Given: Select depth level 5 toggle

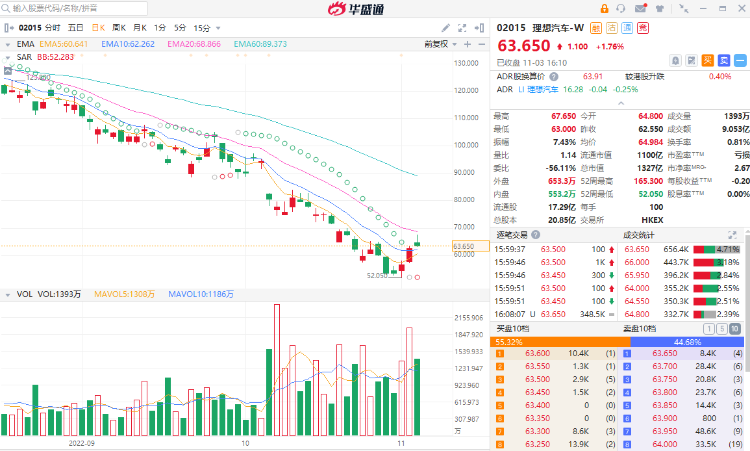Looking at the screenshot, I should (x=722, y=329).
